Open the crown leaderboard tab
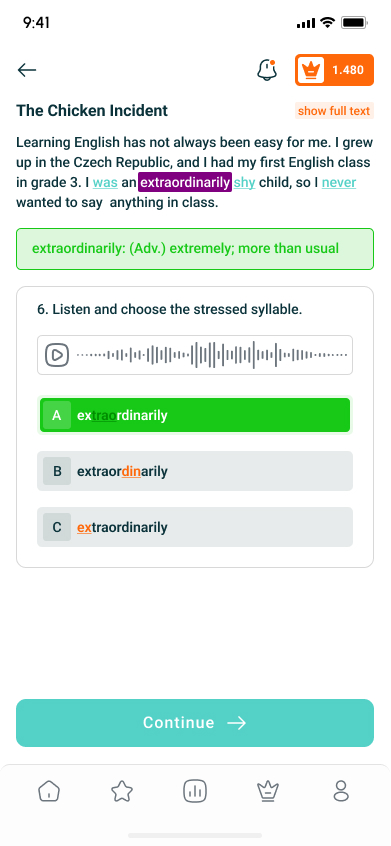Image resolution: width=391 pixels, height=846 pixels. point(267,792)
